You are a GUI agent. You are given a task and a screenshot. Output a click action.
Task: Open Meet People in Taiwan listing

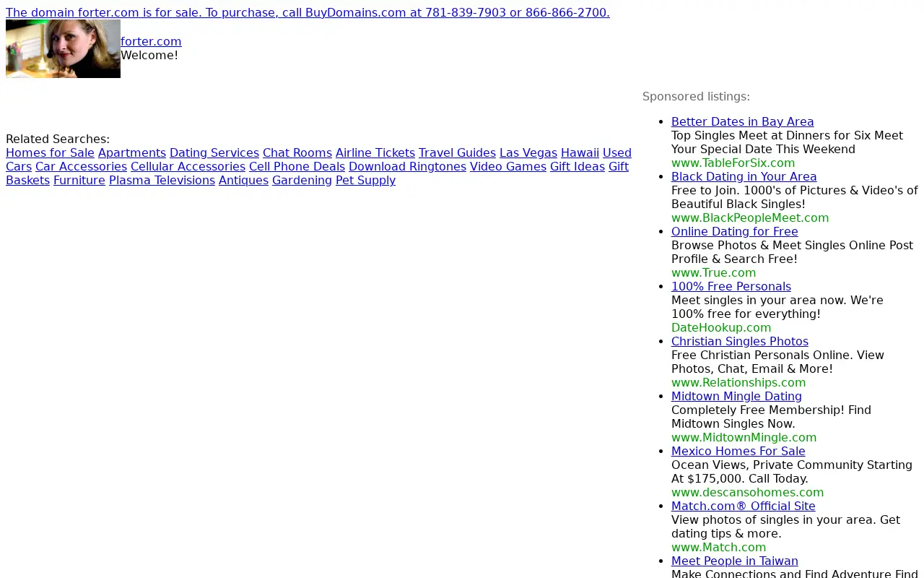(x=735, y=561)
